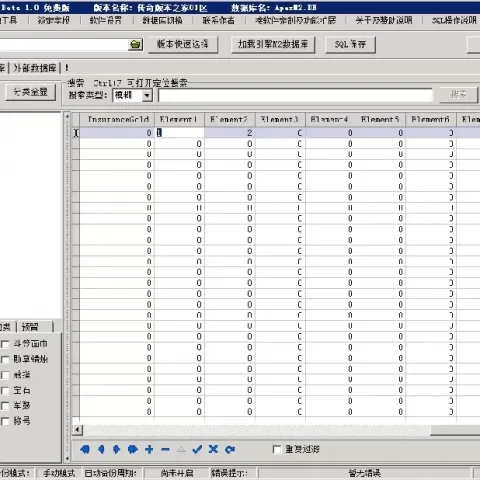The image size is (480, 480).
Task: Open the 联系作者 menu
Action: click(x=218, y=20)
